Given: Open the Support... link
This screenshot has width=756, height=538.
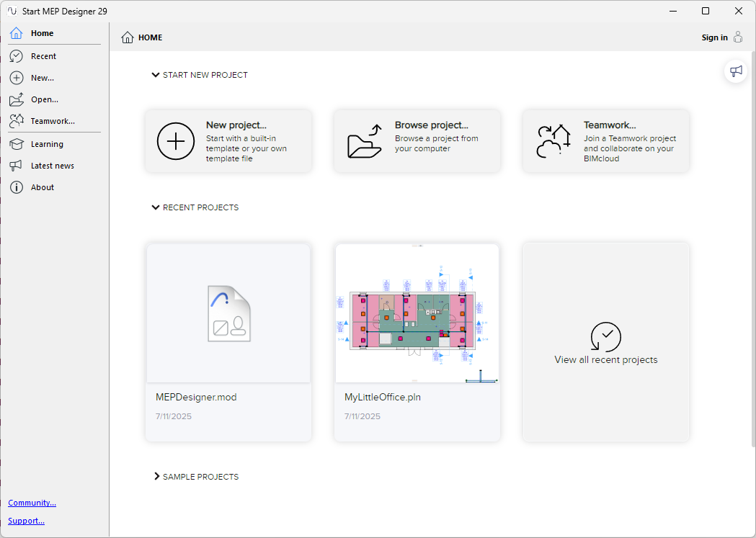Looking at the screenshot, I should pos(26,521).
